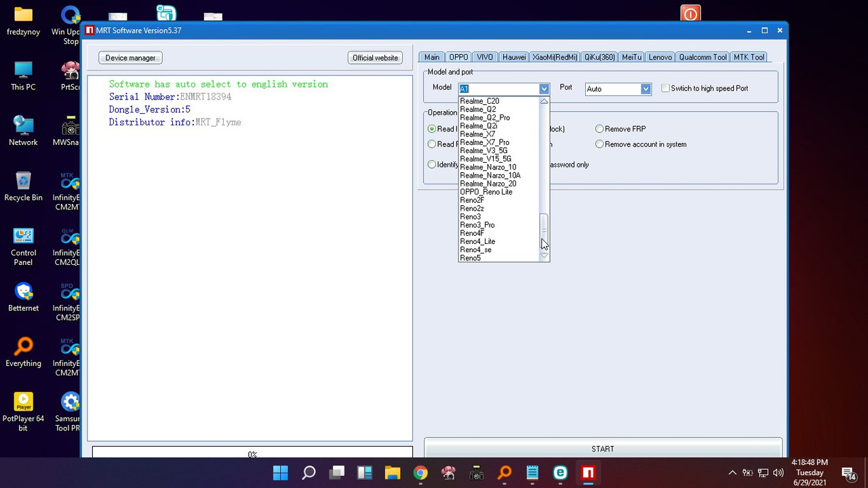Select Remove account in system option

(599, 144)
